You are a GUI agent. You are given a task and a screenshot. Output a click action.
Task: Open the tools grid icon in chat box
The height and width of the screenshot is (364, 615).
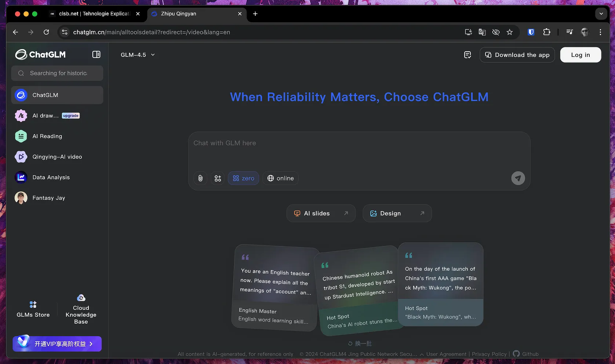218,178
